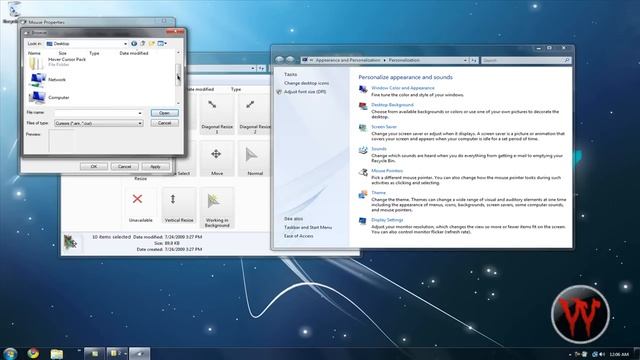Click the Go back icon in Browse toolbar

pos(134,43)
